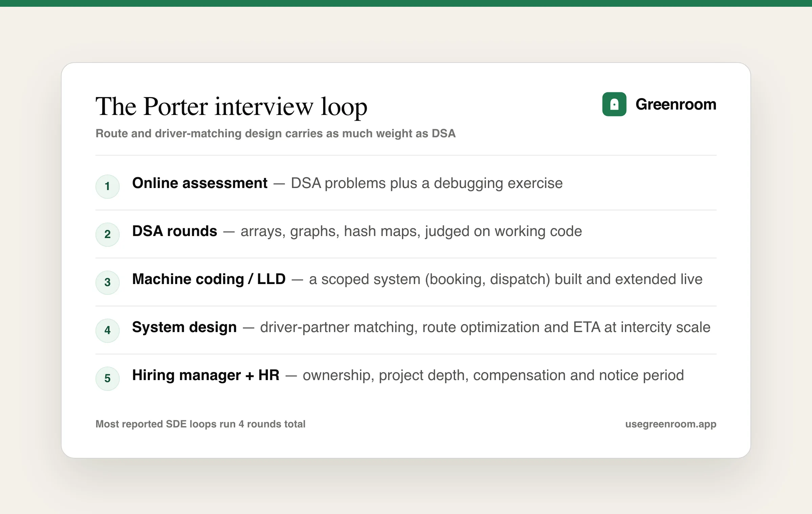Image resolution: width=812 pixels, height=514 pixels.
Task: Click 'Most reported SDE loops run 4 rounds total'
Action: coord(200,424)
